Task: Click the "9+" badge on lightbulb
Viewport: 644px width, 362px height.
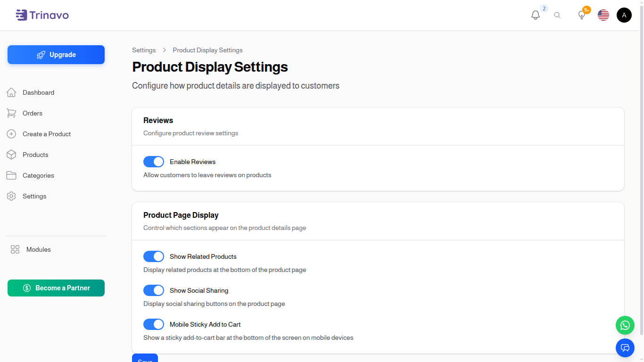Action: click(586, 10)
